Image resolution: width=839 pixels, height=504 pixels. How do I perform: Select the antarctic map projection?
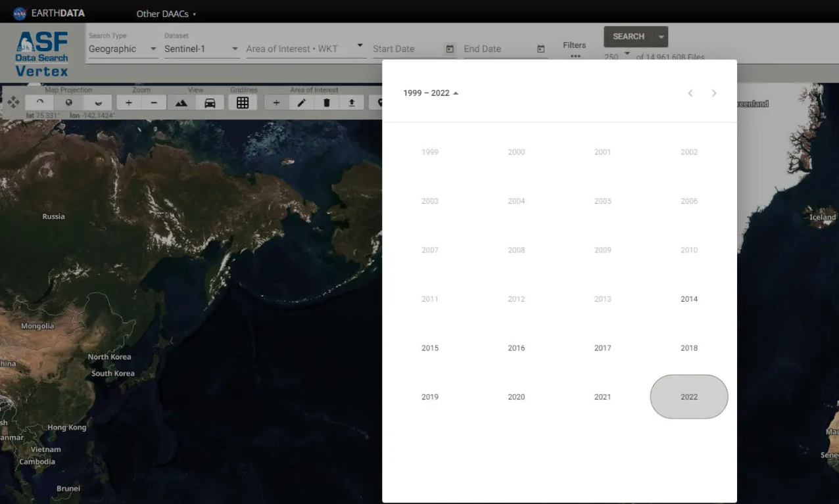(x=99, y=103)
